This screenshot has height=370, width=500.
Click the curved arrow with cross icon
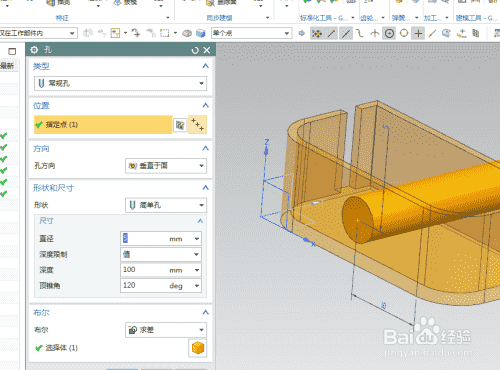tap(136, 33)
